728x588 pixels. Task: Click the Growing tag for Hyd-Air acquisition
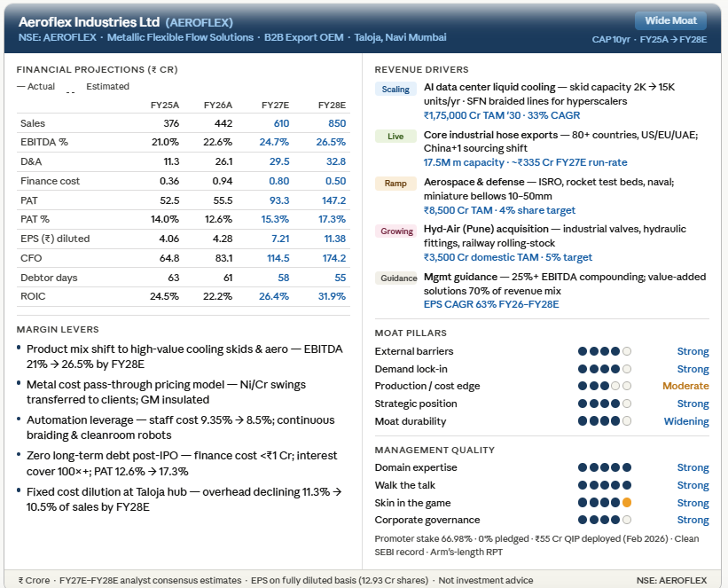click(396, 231)
